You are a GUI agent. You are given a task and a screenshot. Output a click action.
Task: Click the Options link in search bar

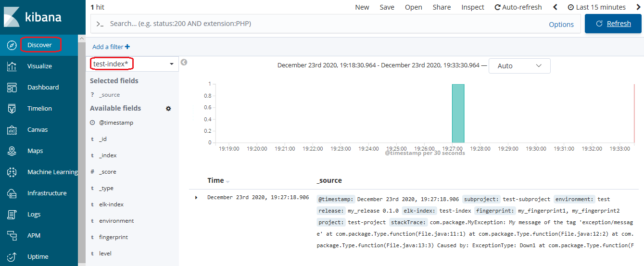pyautogui.click(x=561, y=24)
